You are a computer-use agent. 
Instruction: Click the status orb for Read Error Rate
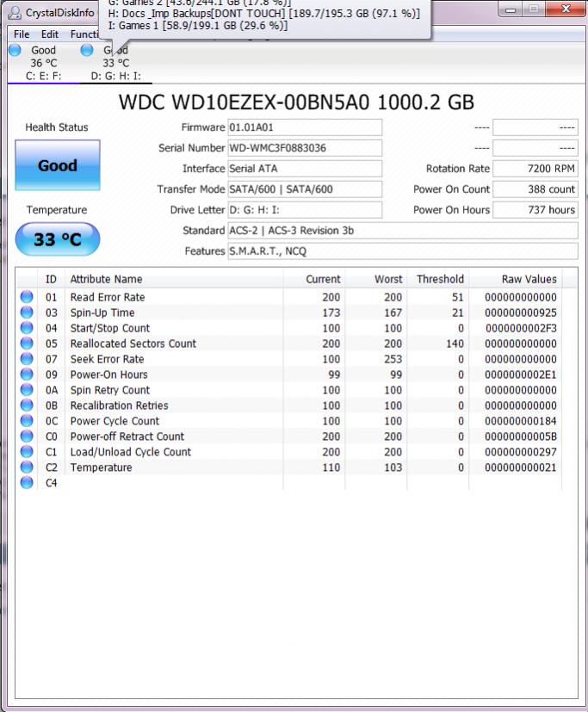click(27, 297)
